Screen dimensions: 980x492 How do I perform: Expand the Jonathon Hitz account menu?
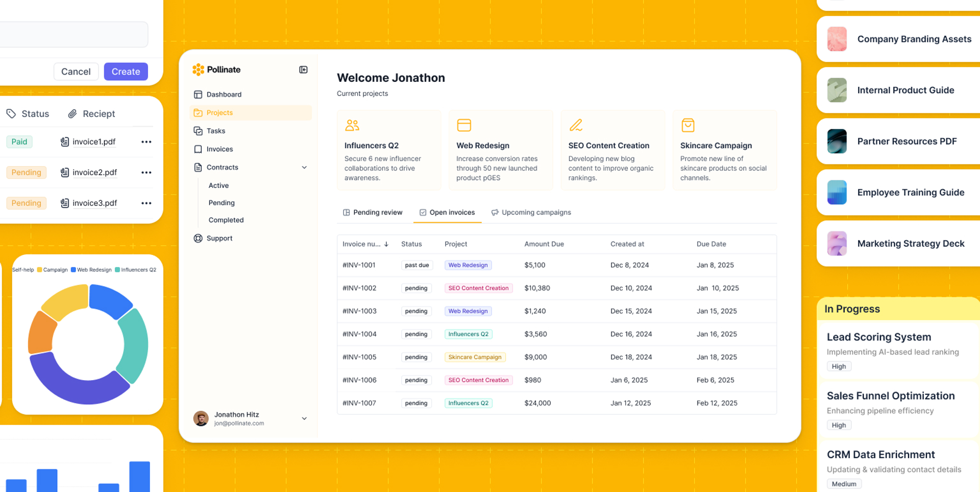pos(304,418)
